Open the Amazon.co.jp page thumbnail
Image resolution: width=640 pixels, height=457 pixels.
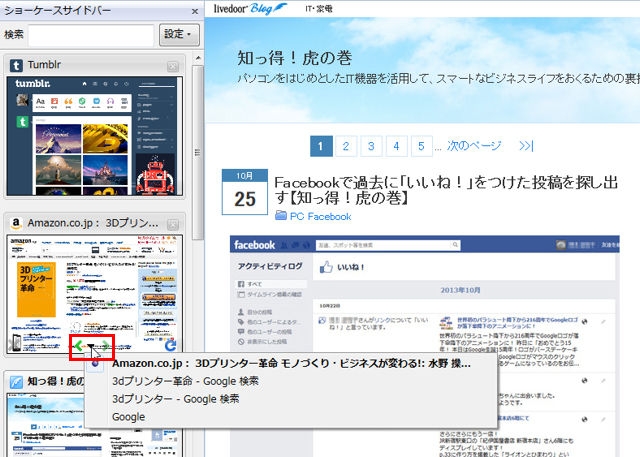(95, 294)
